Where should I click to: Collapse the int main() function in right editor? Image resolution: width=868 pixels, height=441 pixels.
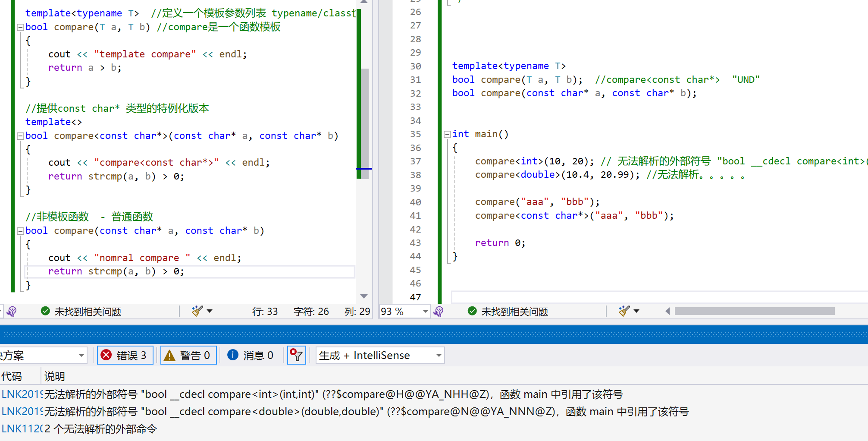click(447, 134)
